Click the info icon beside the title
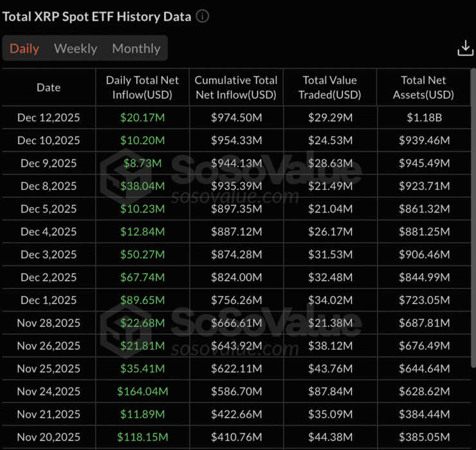 pos(202,16)
